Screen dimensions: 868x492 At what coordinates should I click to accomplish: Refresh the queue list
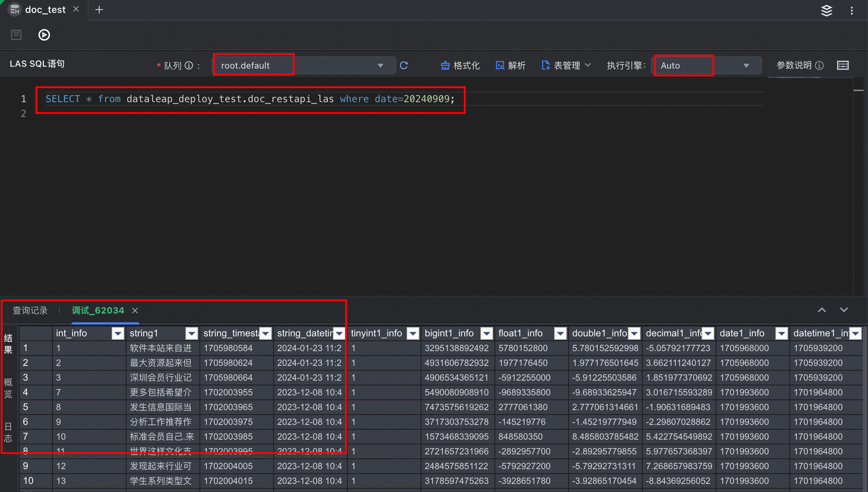coord(404,65)
